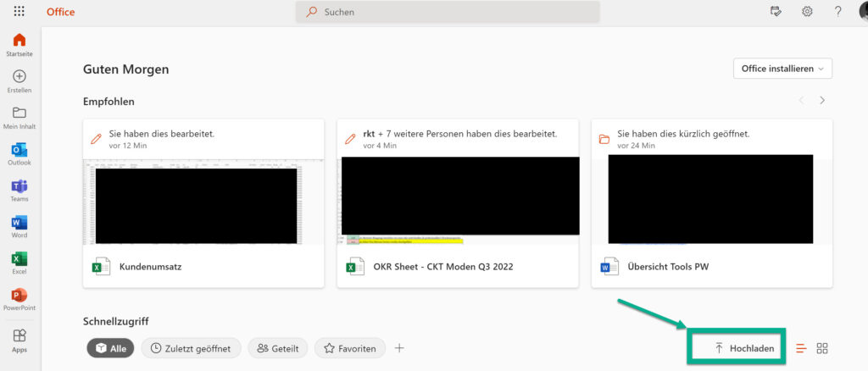Expand the Office installieren dropdown
The height and width of the screenshot is (371, 868).
[x=782, y=69]
